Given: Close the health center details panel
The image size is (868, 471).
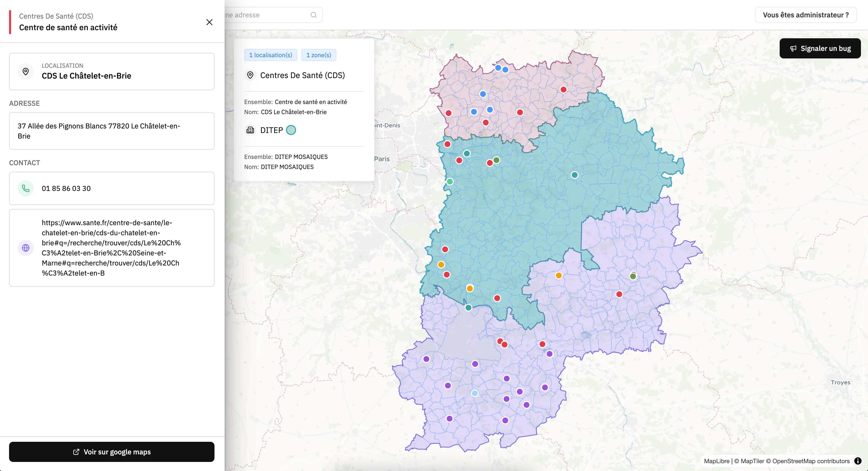Looking at the screenshot, I should (209, 22).
